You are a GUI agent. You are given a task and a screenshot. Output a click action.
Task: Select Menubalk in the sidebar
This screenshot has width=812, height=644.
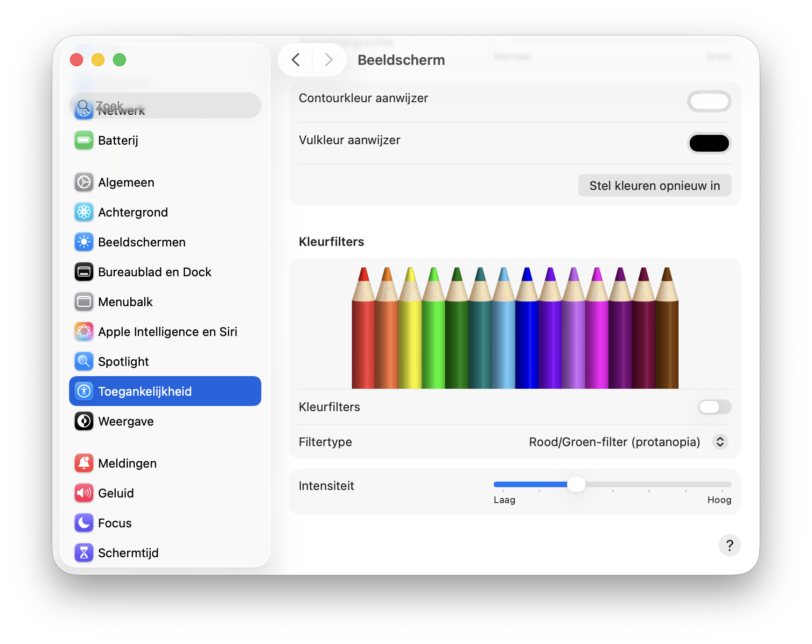[126, 302]
